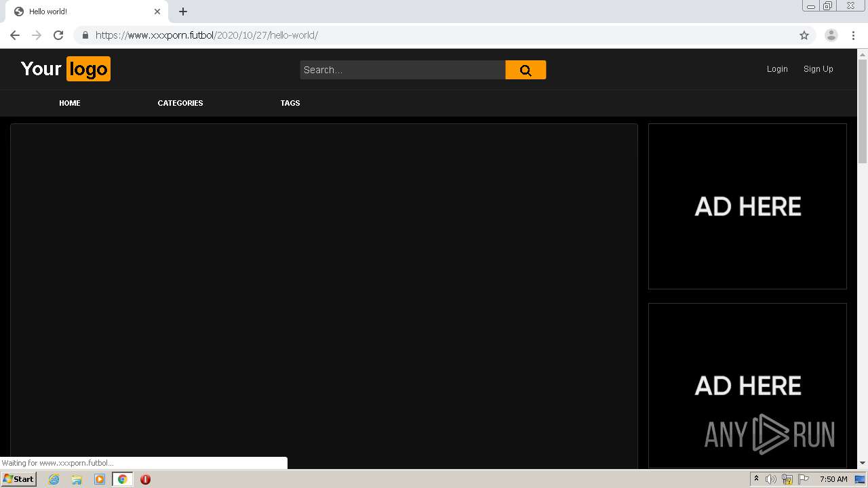Open the CATEGORIES menu item
Viewport: 868px width, 488px height.
(x=180, y=103)
